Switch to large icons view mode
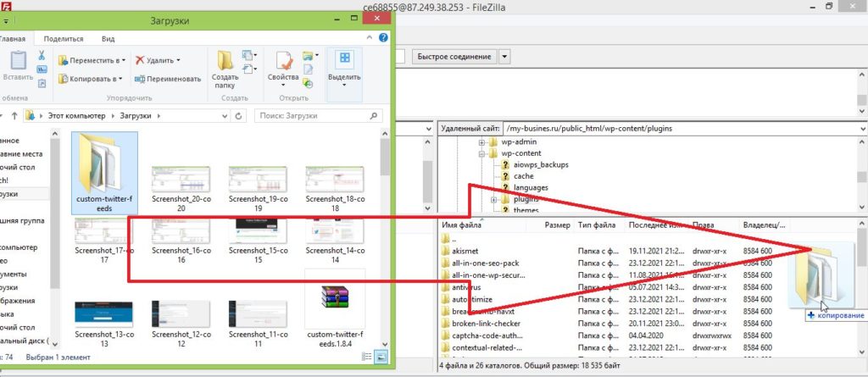The width and height of the screenshot is (868, 377). (381, 356)
